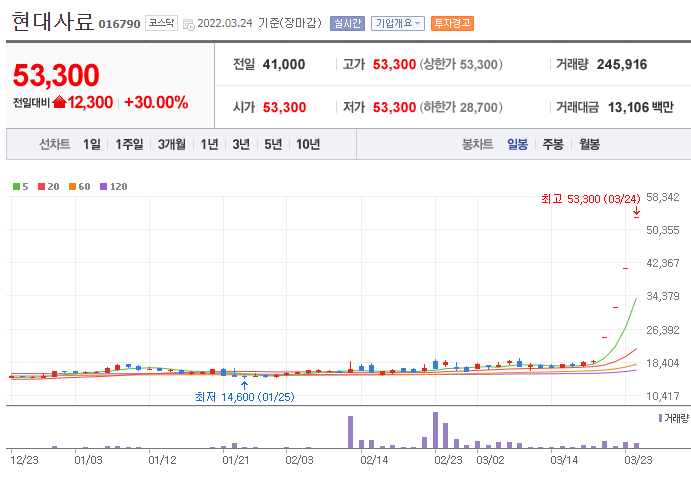Viewport: 691px width, 477px height.
Task: Click the 최고 53,300 (03/24) chart label
Action: (x=591, y=199)
